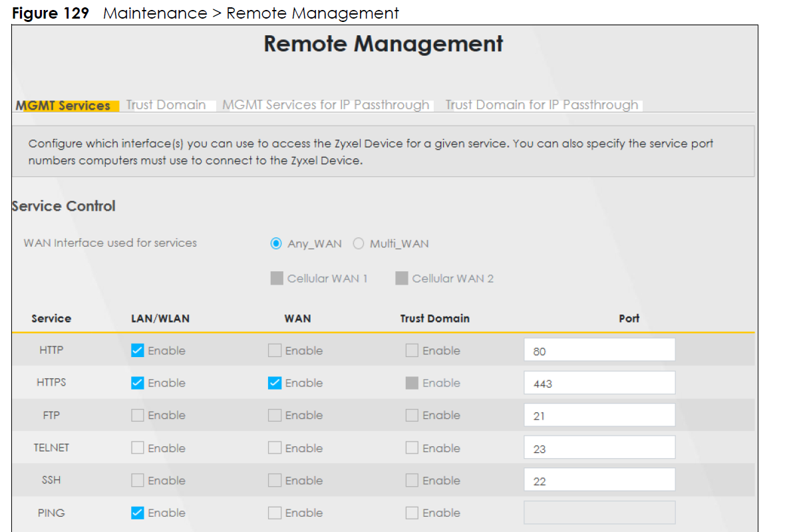Select the Multi_WAN radio button
The width and height of the screenshot is (793, 532).
pos(359,244)
